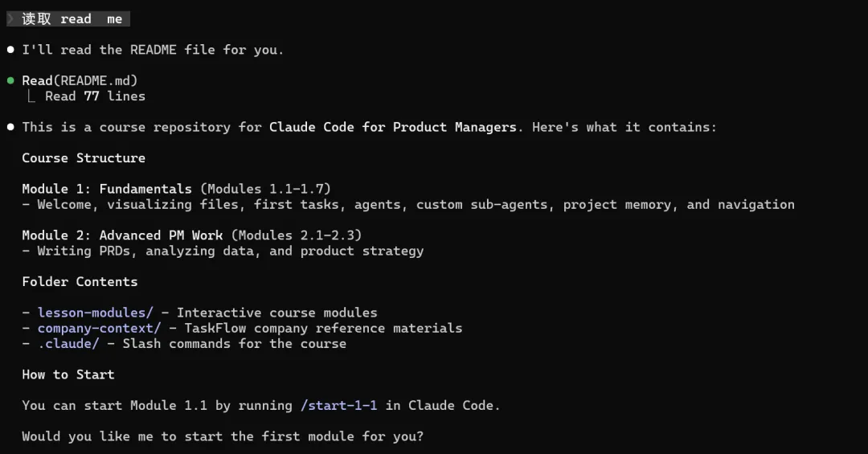Click the "Would you like me to start" question line
This screenshot has width=868, height=454.
click(x=223, y=436)
